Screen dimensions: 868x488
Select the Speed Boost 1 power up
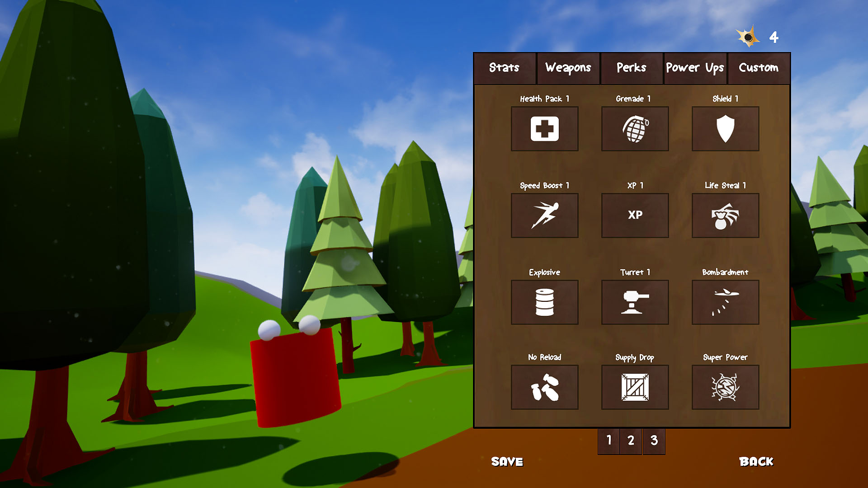click(544, 216)
